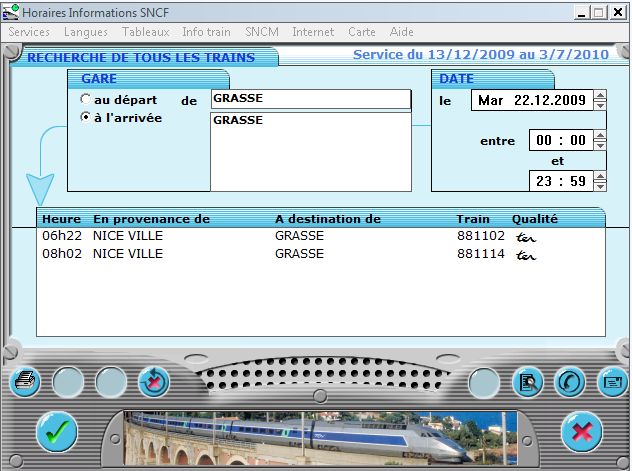Choose GRASSE from the station suggestion list
Screen dimensions: 632x471
click(238, 120)
